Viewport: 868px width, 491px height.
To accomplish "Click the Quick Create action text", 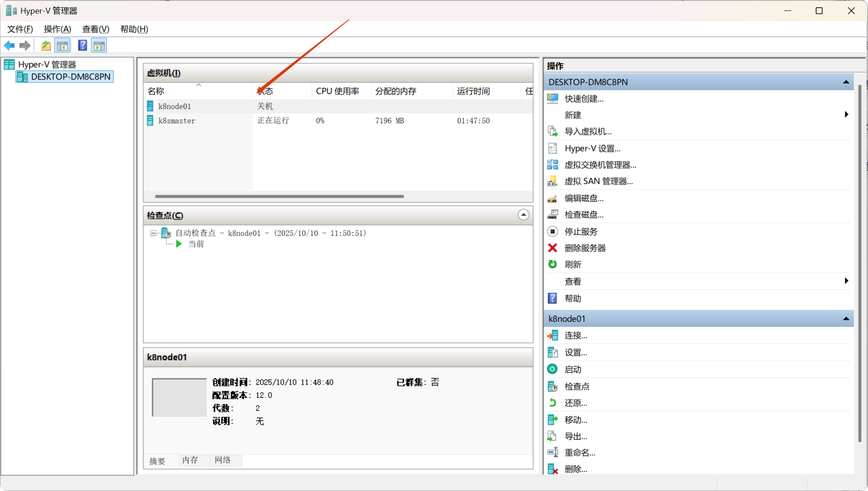I will pyautogui.click(x=584, y=99).
